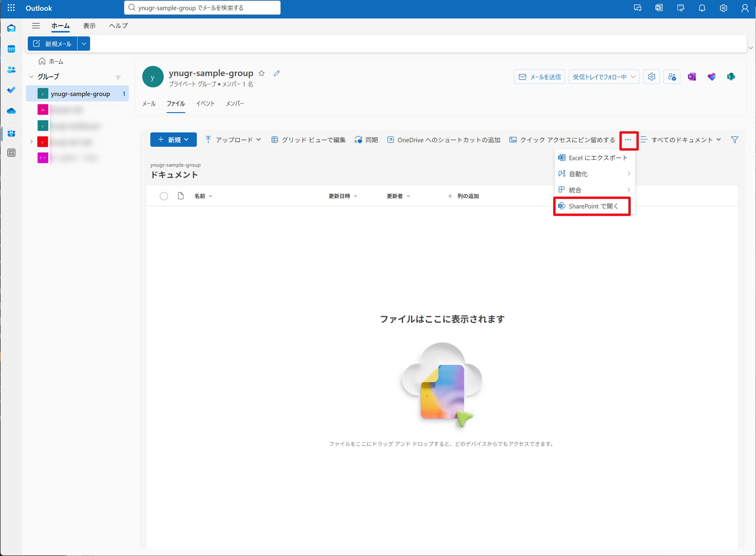Viewport: 756px width, 556px height.
Task: Favorite the group with star icon
Action: [x=262, y=73]
